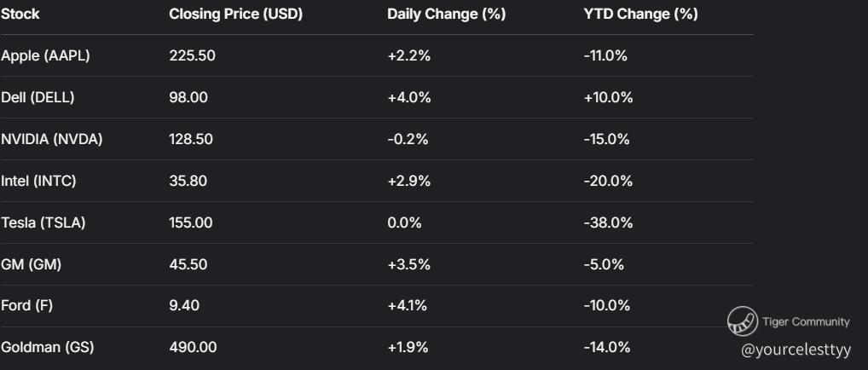Image resolution: width=868 pixels, height=370 pixels.
Task: Click the Tiger Community watermark text
Action: 805,321
